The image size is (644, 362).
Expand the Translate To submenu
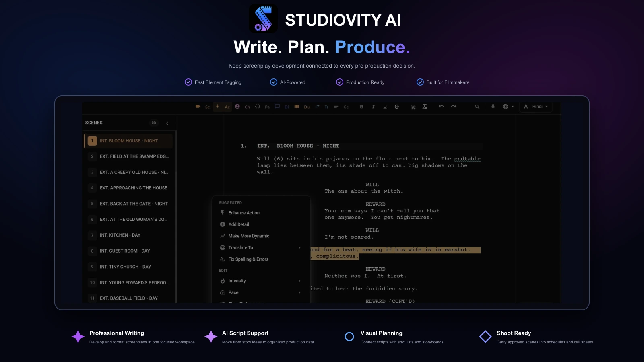tap(260, 248)
